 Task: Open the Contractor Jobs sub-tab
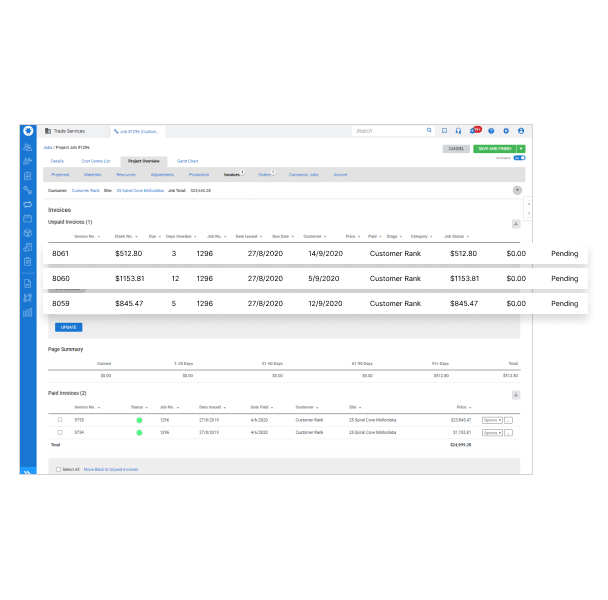[x=304, y=175]
